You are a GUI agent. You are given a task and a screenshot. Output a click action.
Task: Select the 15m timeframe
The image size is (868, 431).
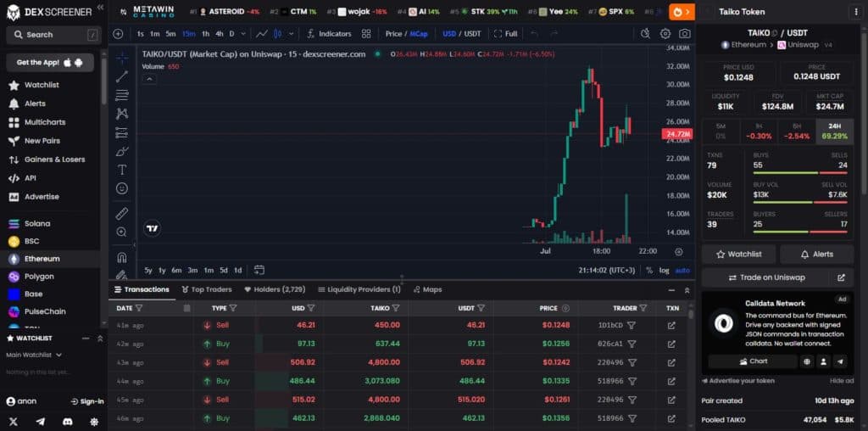click(x=189, y=34)
